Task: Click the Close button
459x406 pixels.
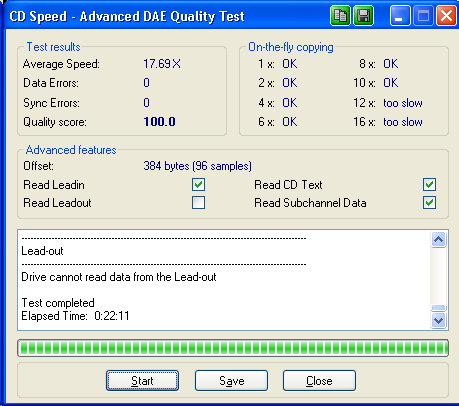Action: click(x=319, y=381)
